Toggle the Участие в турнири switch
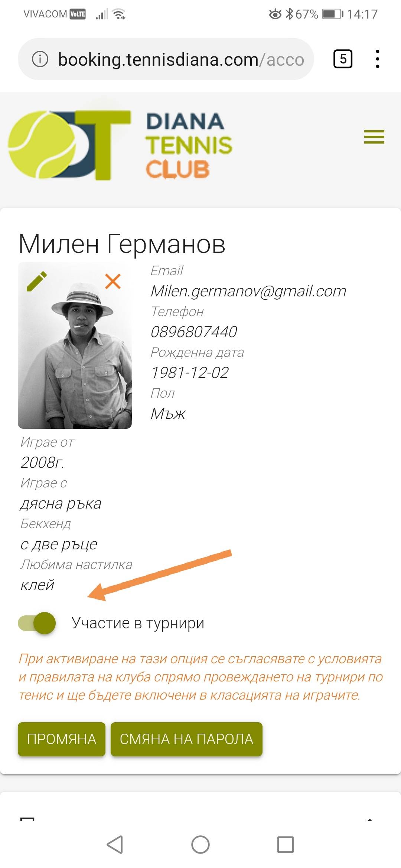 click(37, 623)
